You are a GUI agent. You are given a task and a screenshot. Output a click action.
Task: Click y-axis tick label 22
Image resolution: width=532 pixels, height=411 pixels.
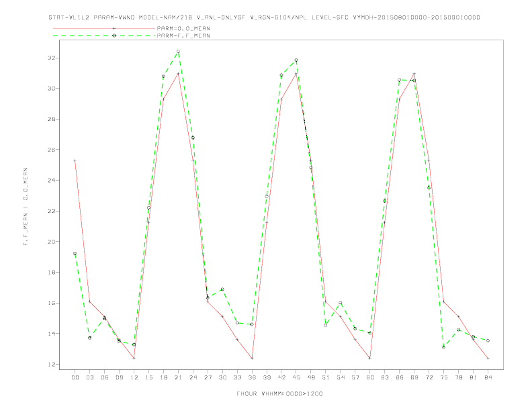[51, 211]
